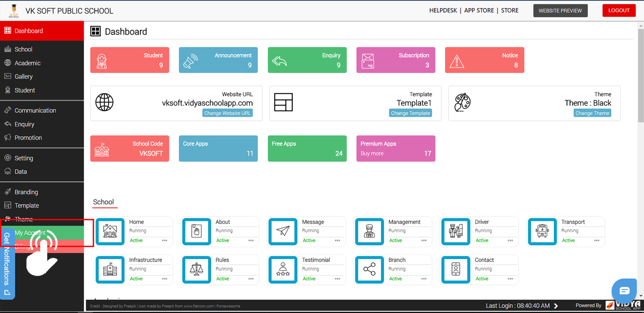
Task: Open the chat support bubble
Action: point(624,291)
